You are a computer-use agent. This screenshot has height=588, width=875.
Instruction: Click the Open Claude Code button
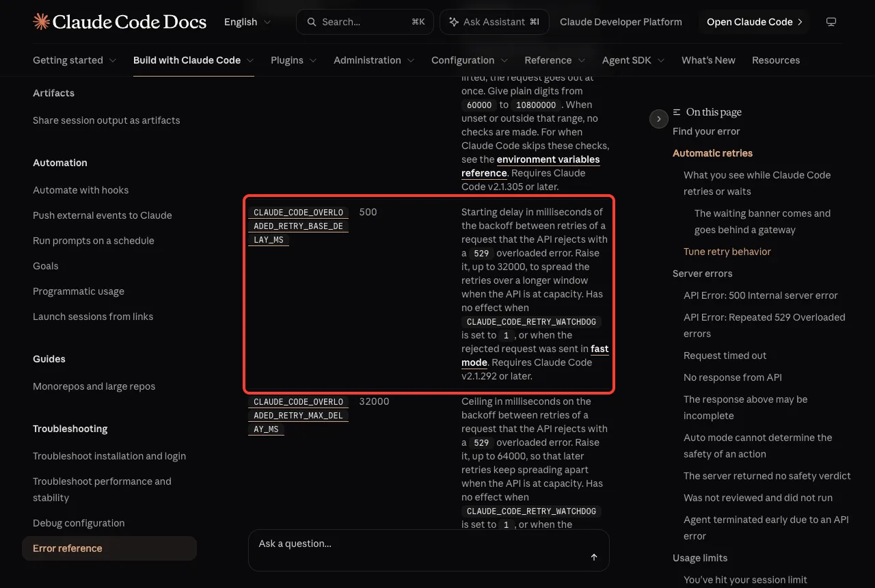click(x=754, y=22)
